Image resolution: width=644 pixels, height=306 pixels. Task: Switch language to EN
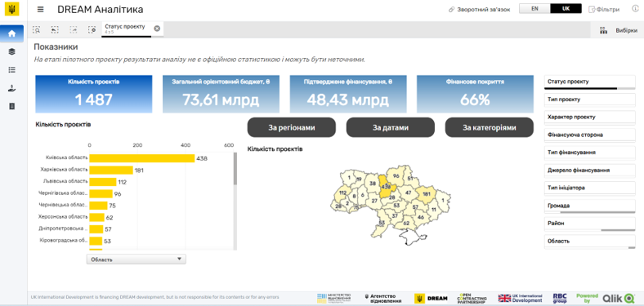point(534,9)
